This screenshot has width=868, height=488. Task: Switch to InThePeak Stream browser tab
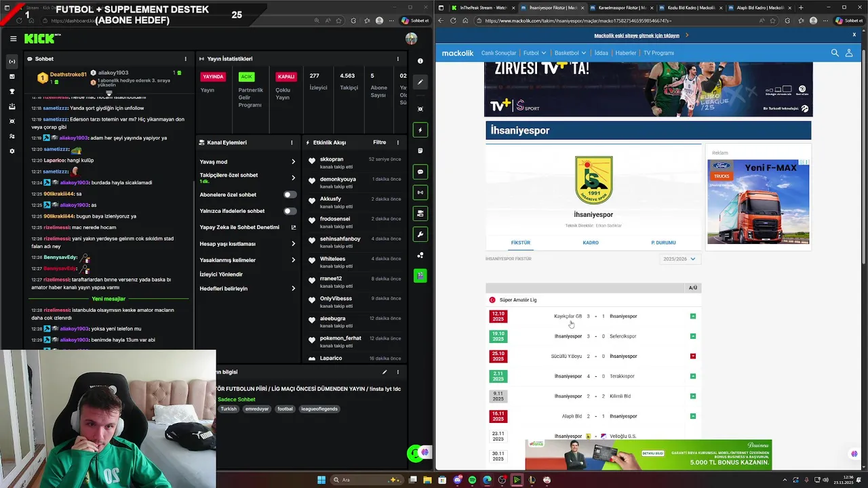(483, 7)
